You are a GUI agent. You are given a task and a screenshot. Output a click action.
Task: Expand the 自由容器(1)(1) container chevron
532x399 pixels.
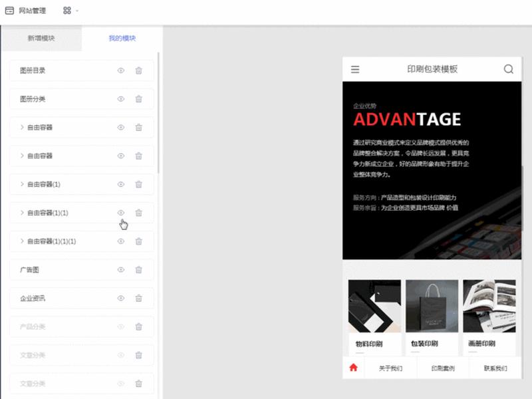[22, 213]
